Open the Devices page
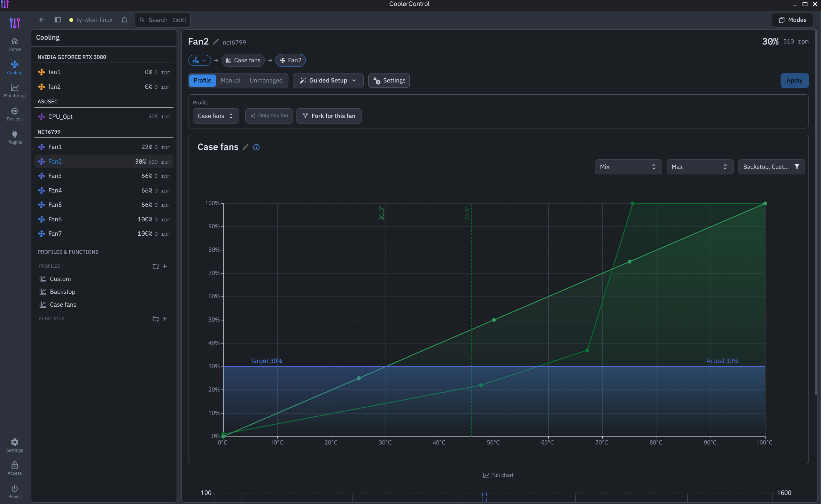 [15, 114]
